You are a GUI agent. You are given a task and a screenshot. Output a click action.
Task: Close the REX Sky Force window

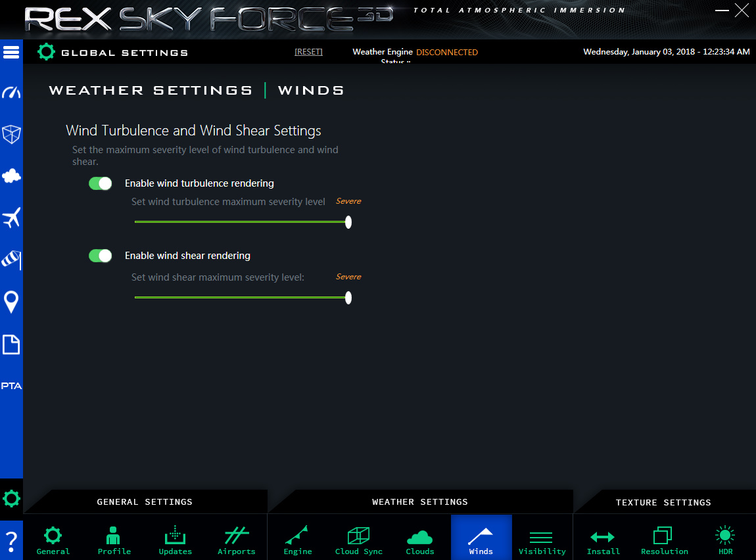pyautogui.click(x=742, y=10)
